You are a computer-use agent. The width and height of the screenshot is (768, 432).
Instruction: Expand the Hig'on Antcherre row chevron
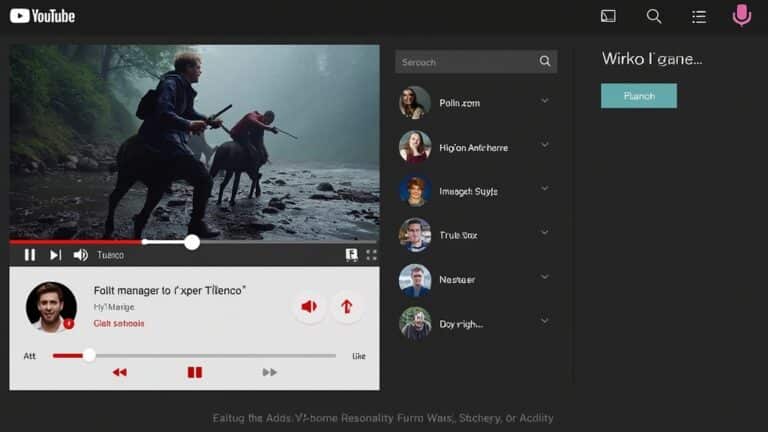click(545, 145)
